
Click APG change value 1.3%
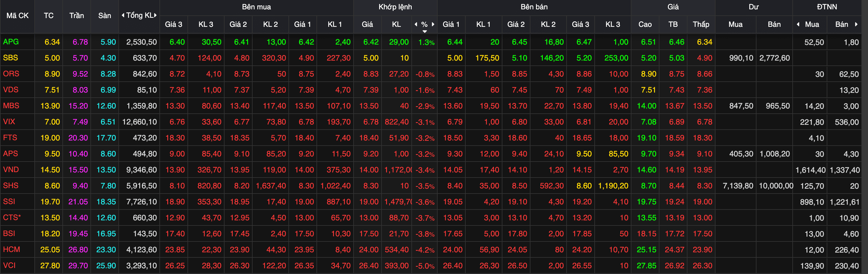point(426,42)
